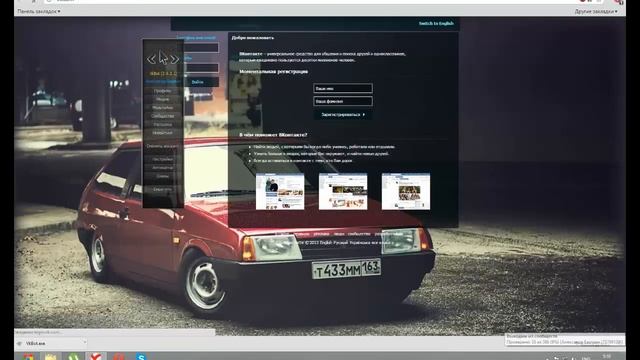Open 'Сообщества' in the VkBot side menu

162,116
